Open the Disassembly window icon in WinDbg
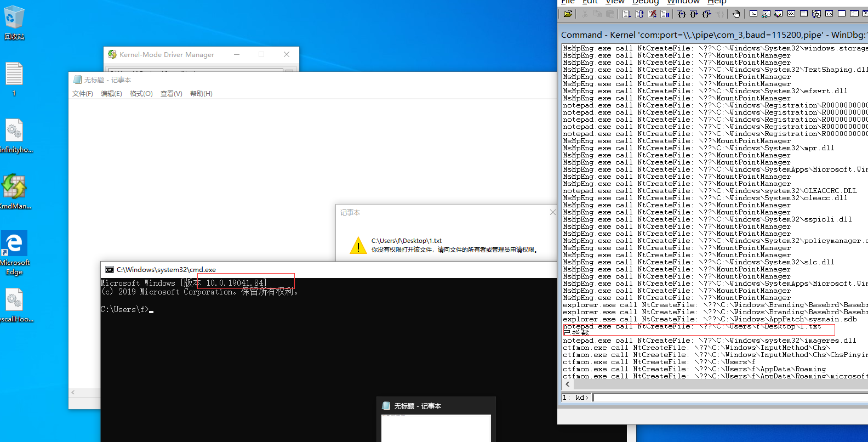This screenshot has width=868, height=442. (x=829, y=14)
